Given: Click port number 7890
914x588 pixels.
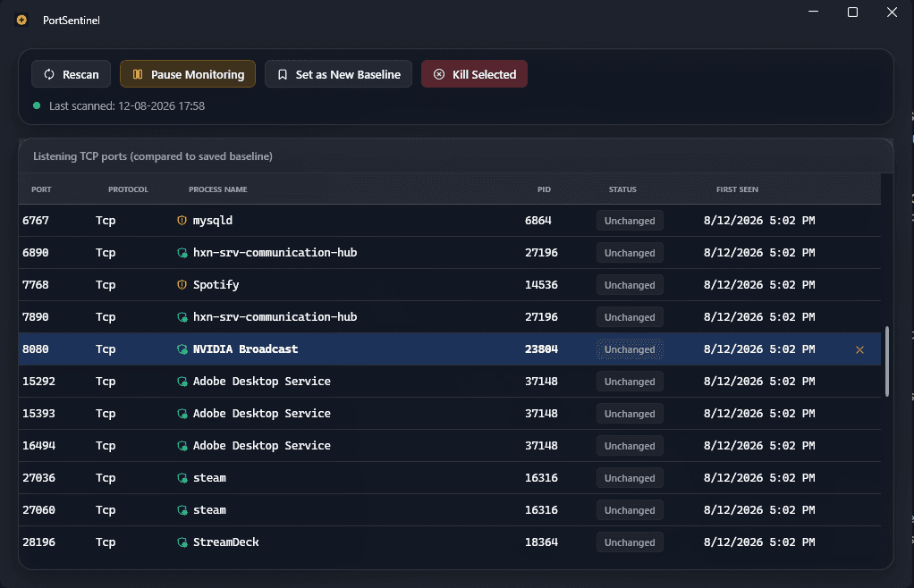Looking at the screenshot, I should pyautogui.click(x=36, y=317).
